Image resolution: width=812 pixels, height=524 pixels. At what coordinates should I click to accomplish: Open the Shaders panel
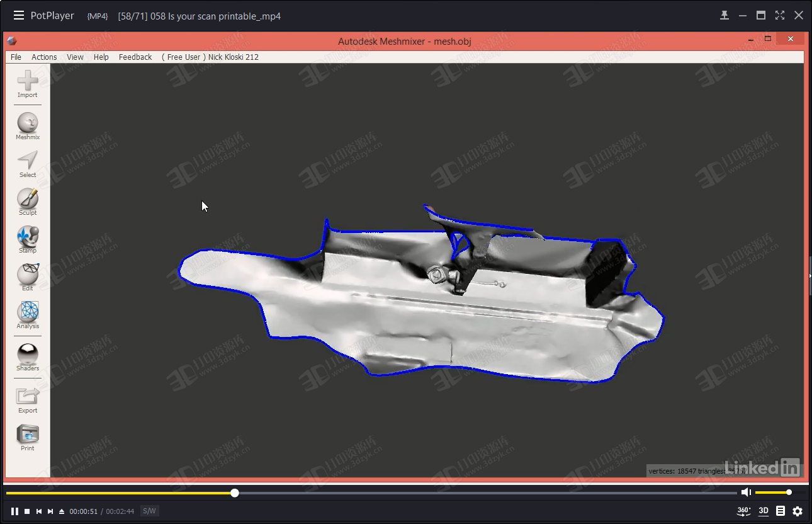click(x=28, y=357)
